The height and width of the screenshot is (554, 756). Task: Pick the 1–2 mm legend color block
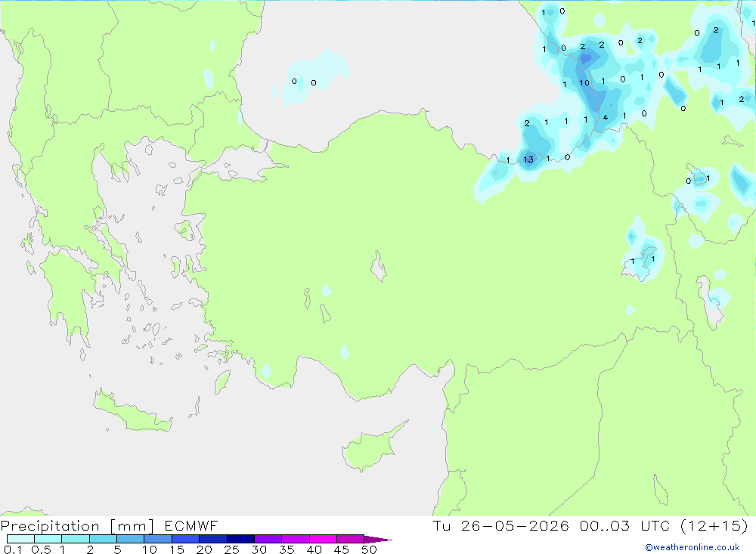click(76, 539)
